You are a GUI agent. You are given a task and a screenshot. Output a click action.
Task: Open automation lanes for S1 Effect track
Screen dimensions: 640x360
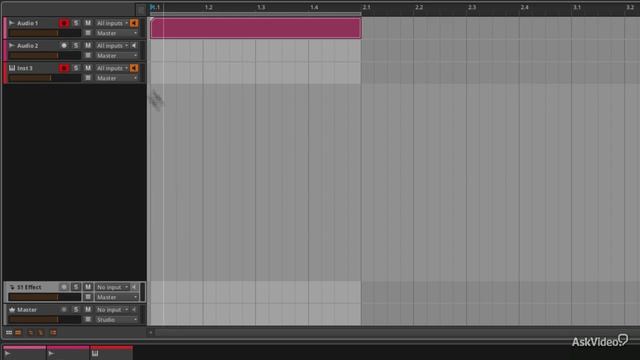pos(88,297)
